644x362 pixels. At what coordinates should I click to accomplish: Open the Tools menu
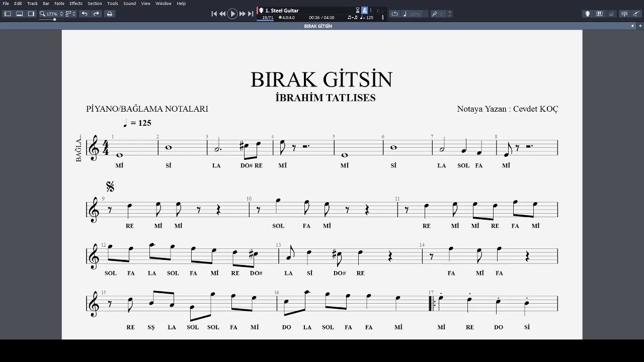[x=113, y=4]
